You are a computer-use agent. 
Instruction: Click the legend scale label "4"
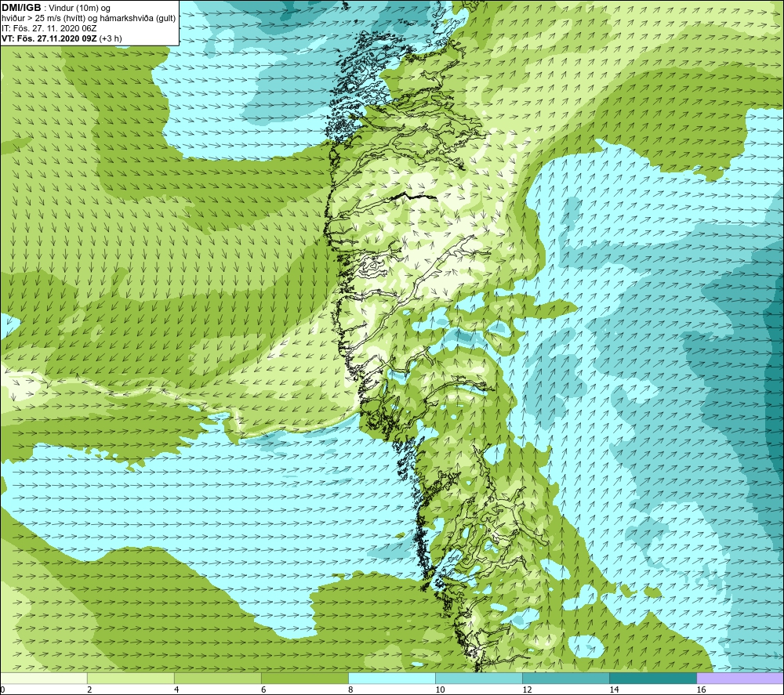pyautogui.click(x=176, y=690)
